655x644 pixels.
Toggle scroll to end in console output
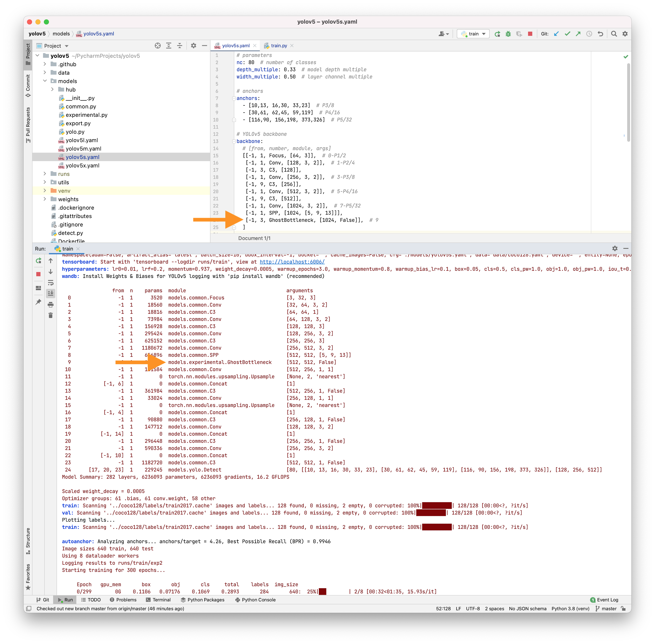coord(51,293)
